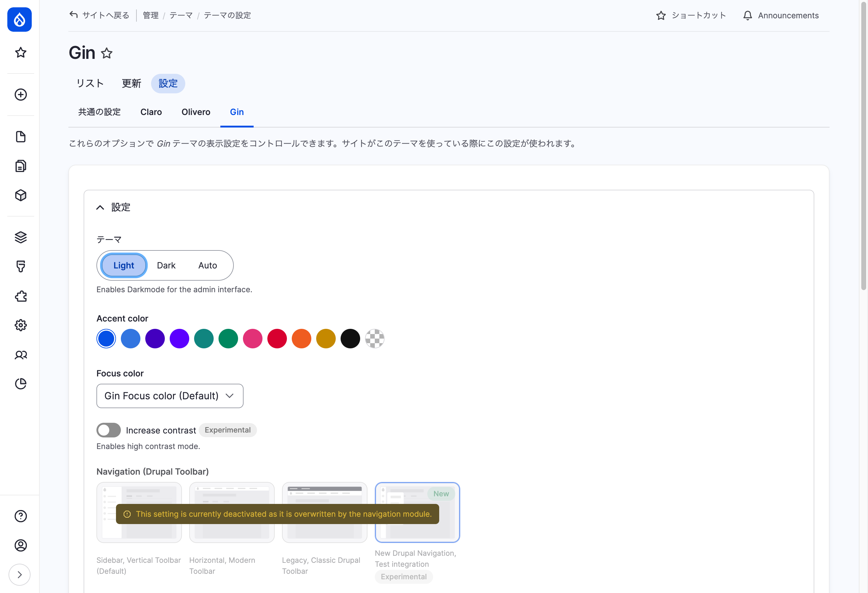Open the People users icon in sidebar
868x593 pixels.
(20, 355)
